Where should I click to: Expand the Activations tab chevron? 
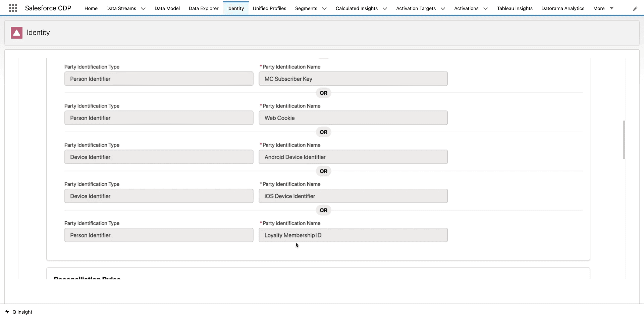point(485,9)
